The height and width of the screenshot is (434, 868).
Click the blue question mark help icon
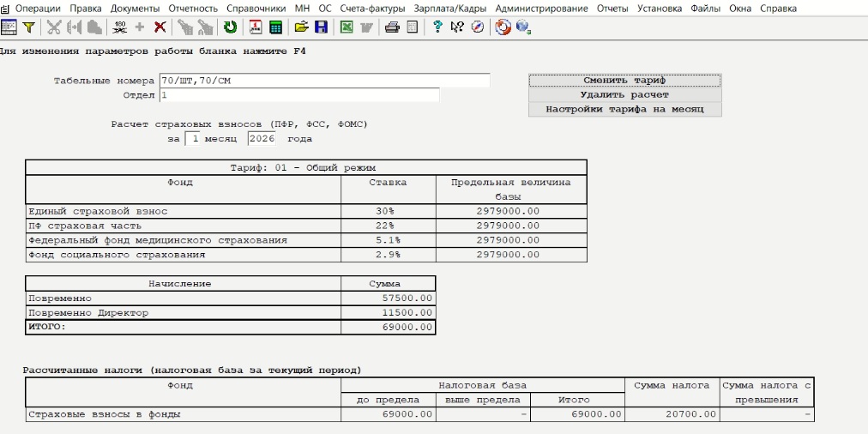point(437,27)
